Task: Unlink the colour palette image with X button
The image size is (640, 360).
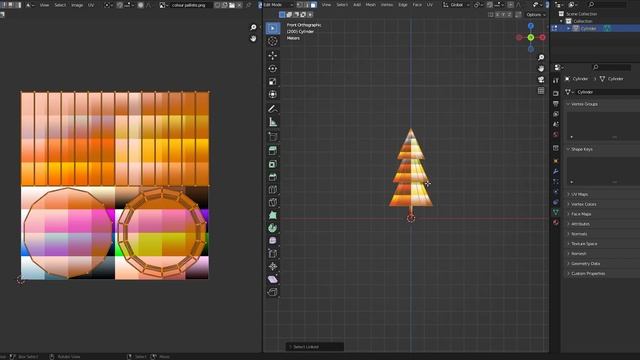Action: coord(239,5)
